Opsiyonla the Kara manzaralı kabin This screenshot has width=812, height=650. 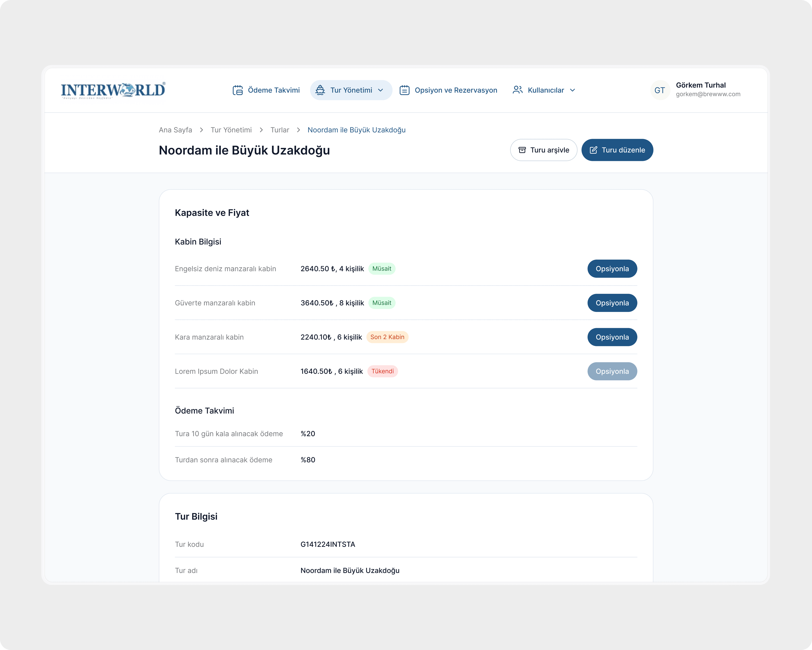(612, 337)
